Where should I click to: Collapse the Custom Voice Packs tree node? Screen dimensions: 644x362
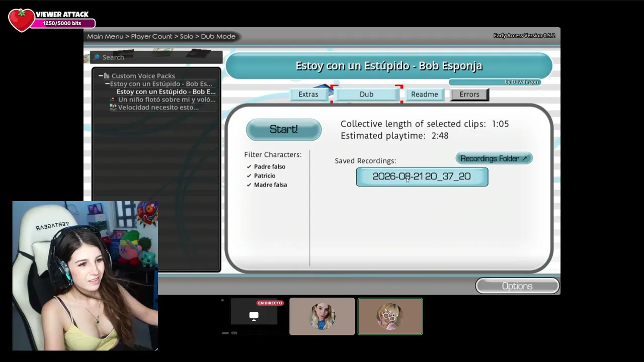[101, 76]
